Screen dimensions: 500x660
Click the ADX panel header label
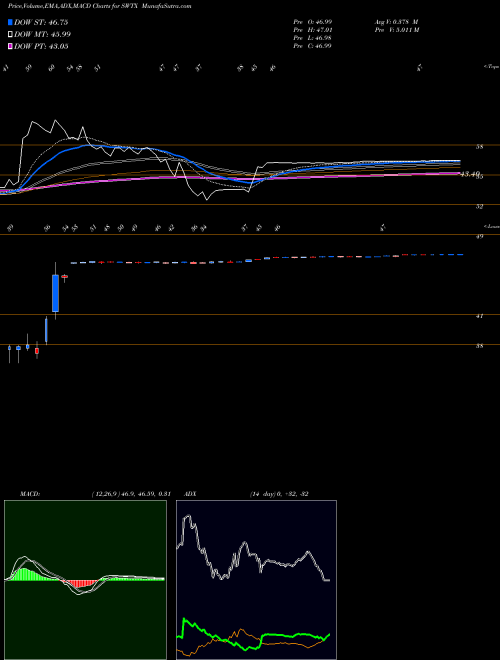[190, 494]
